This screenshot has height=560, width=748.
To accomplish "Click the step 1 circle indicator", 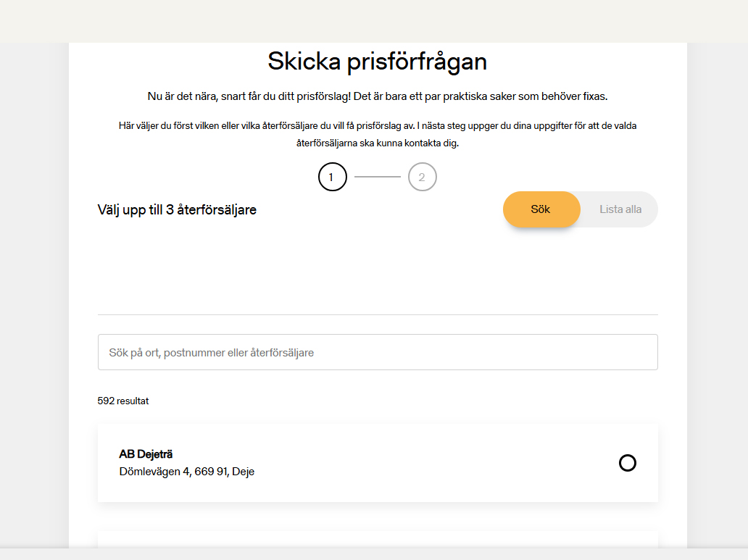I will coord(332,177).
